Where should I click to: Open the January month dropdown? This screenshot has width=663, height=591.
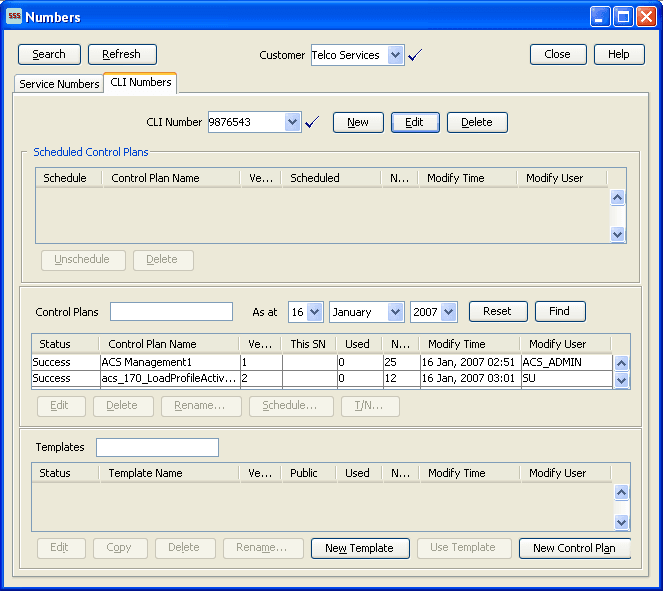395,312
